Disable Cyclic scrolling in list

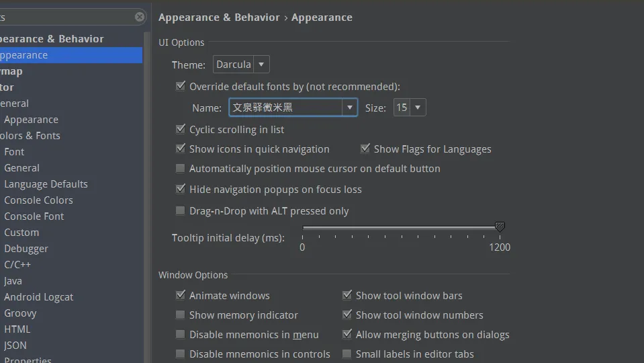point(180,129)
